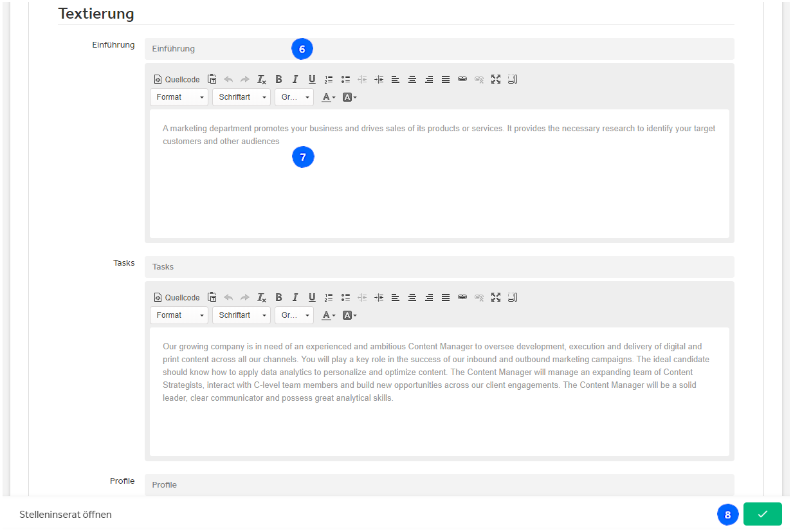Show blocks in Tasks editor
This screenshot has height=532, width=793.
pyautogui.click(x=513, y=298)
